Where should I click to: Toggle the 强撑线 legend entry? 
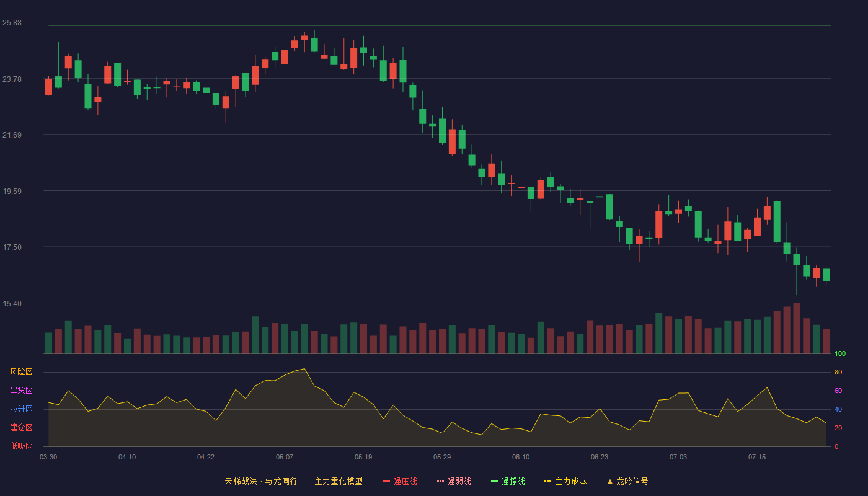tap(508, 481)
